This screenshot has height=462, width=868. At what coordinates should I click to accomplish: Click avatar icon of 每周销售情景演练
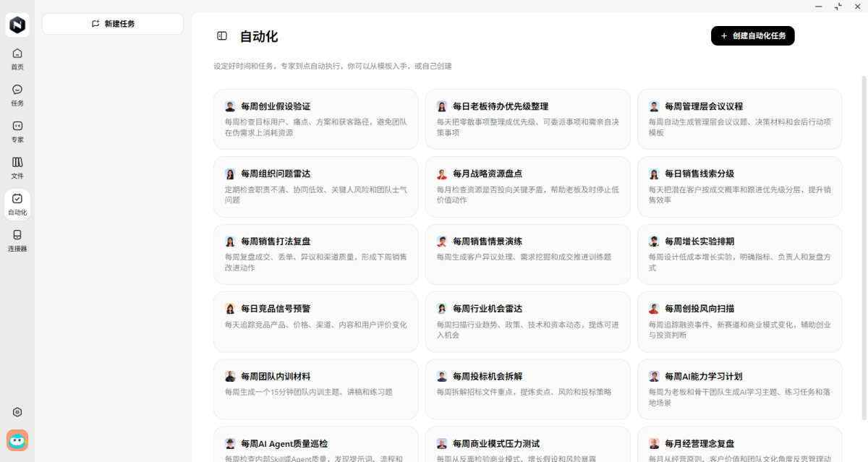coord(442,241)
